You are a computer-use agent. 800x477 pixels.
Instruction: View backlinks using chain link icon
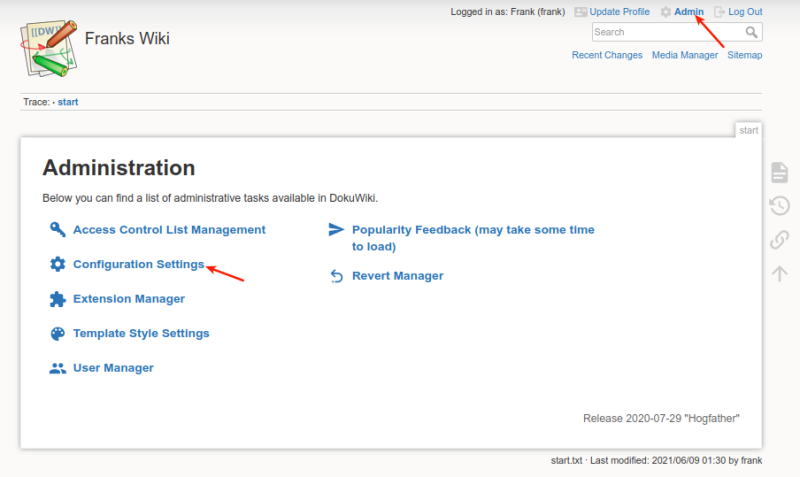779,240
